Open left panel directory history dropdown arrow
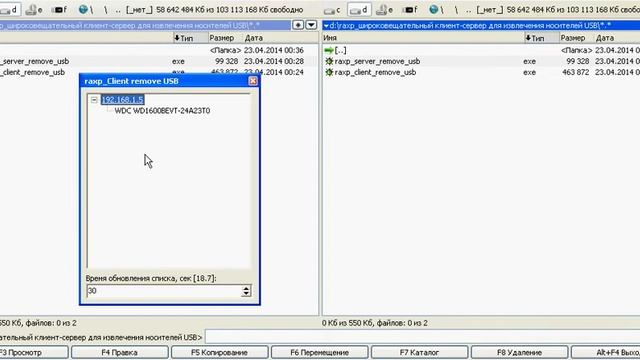This screenshot has width=640, height=360. tap(311, 25)
